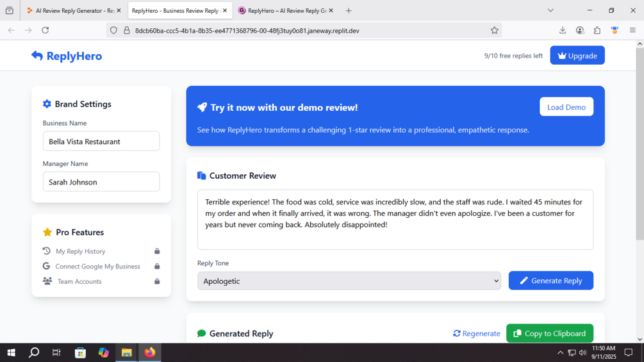
Task: Click the ReplyHero brand name
Action: tap(74, 55)
